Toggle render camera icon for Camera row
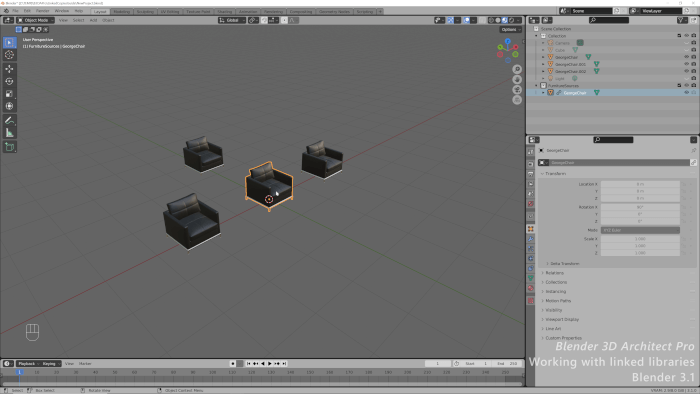 694,43
